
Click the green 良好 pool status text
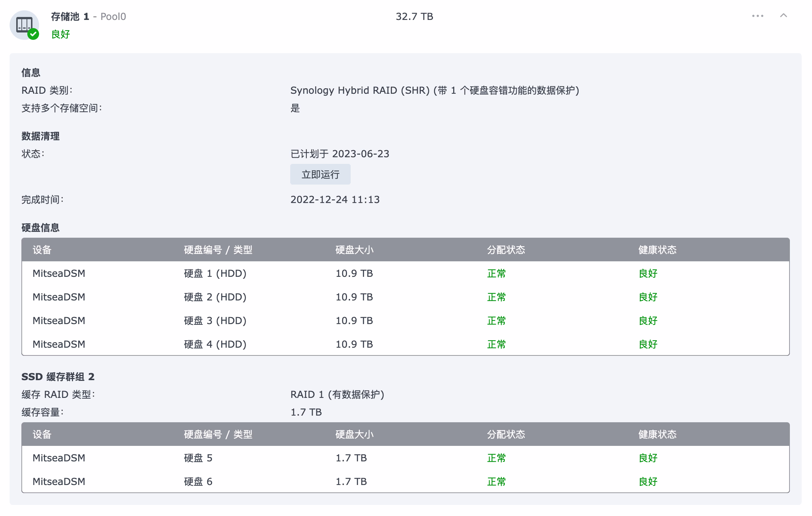(x=60, y=34)
